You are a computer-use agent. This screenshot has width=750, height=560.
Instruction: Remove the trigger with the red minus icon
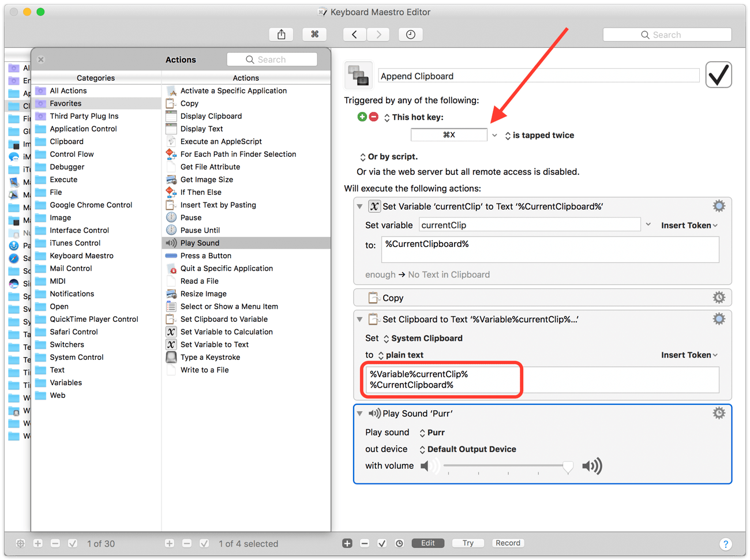pos(374,117)
